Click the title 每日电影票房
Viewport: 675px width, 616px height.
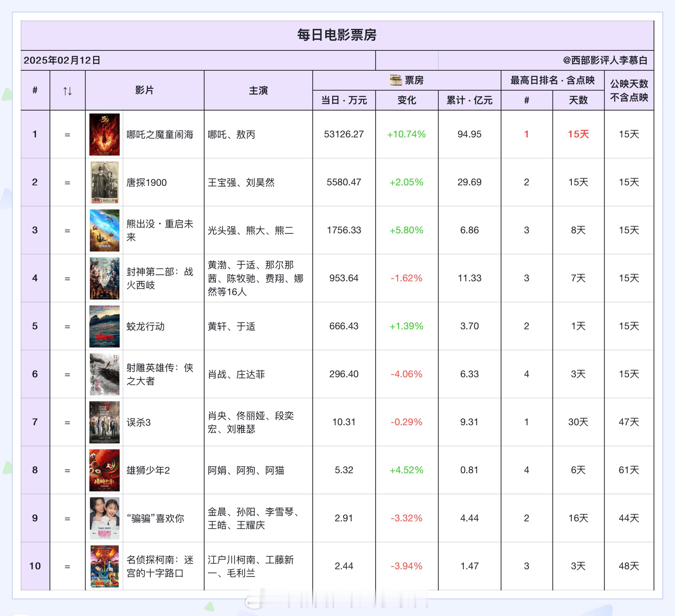coord(337,35)
